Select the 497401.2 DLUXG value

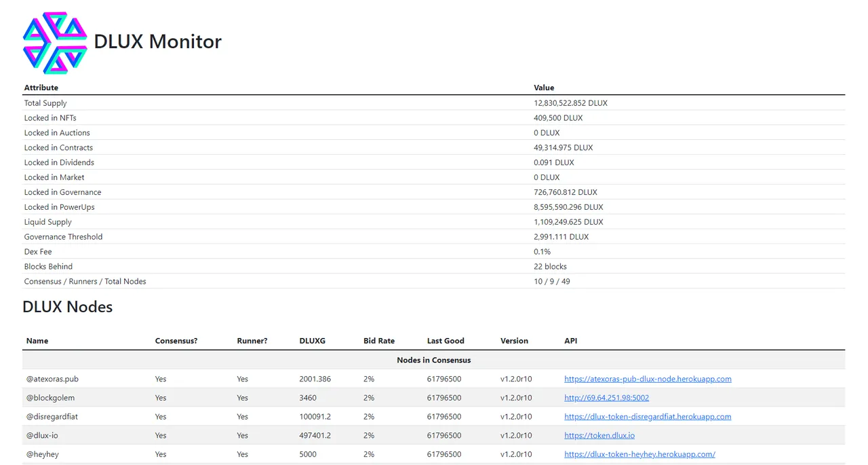pyautogui.click(x=315, y=436)
